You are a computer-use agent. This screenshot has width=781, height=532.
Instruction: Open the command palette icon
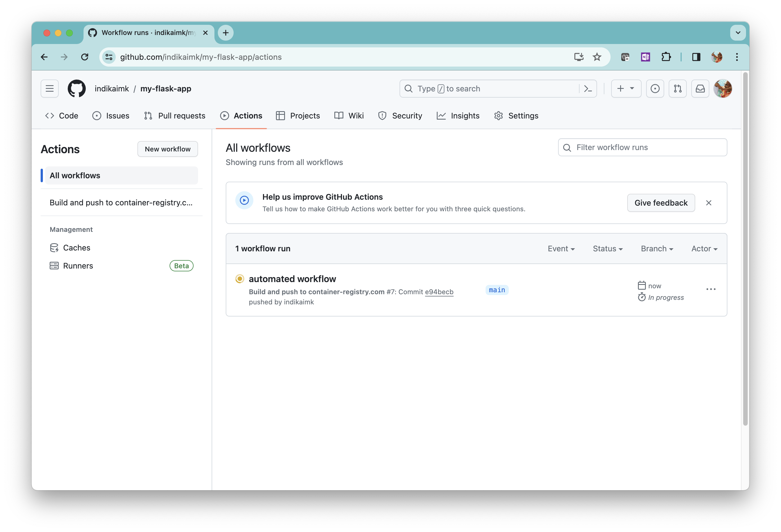588,89
